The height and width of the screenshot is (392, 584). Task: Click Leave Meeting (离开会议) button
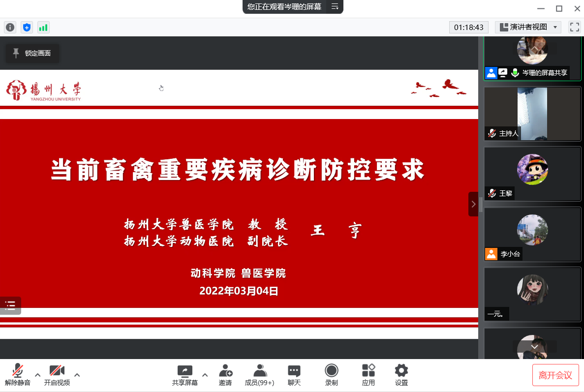tap(555, 375)
